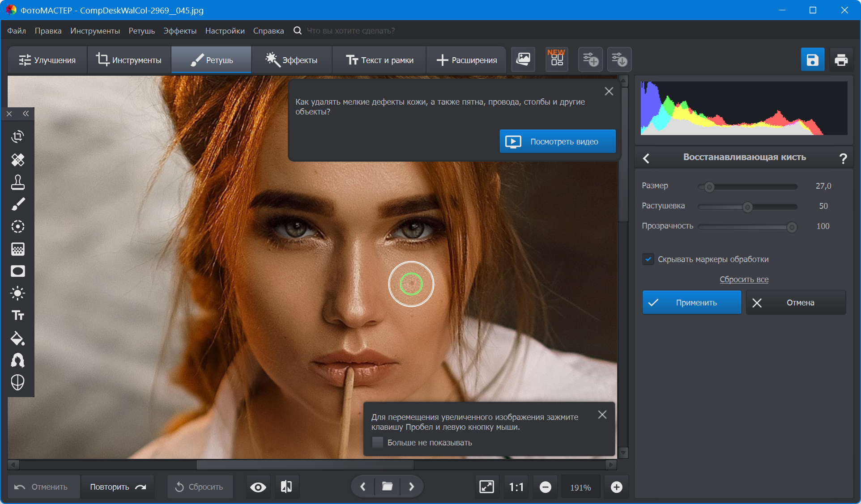Select the Stamp tool in sidebar
The image size is (861, 504).
click(x=18, y=182)
